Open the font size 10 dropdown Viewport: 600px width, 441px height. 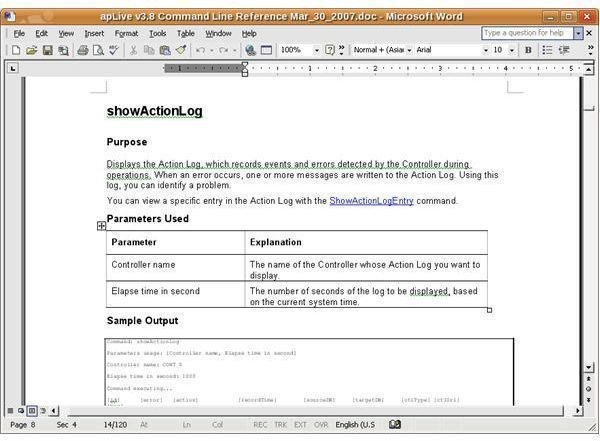[512, 50]
